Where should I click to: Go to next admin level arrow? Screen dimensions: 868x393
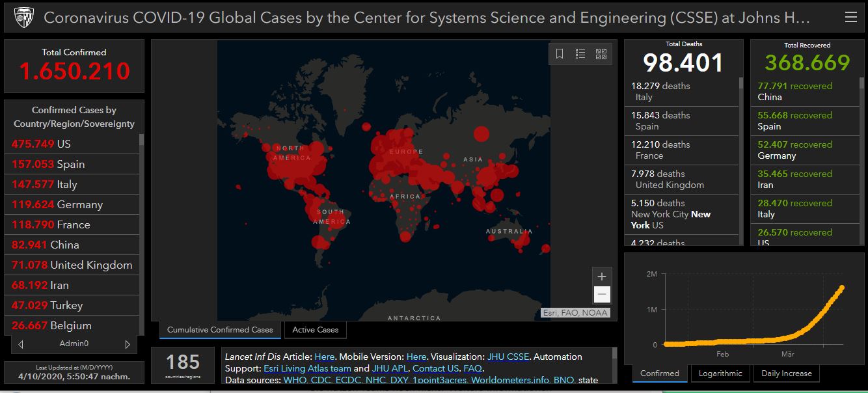tap(128, 344)
